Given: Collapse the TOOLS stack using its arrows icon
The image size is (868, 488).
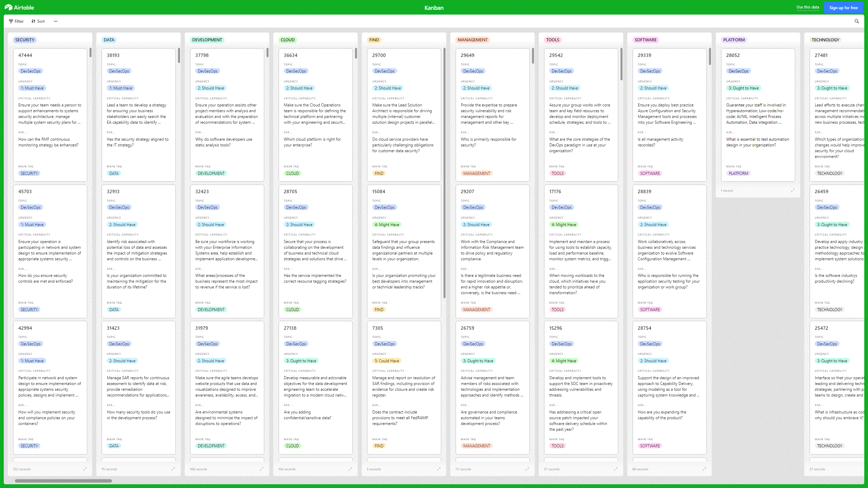Looking at the screenshot, I should click(x=616, y=469).
